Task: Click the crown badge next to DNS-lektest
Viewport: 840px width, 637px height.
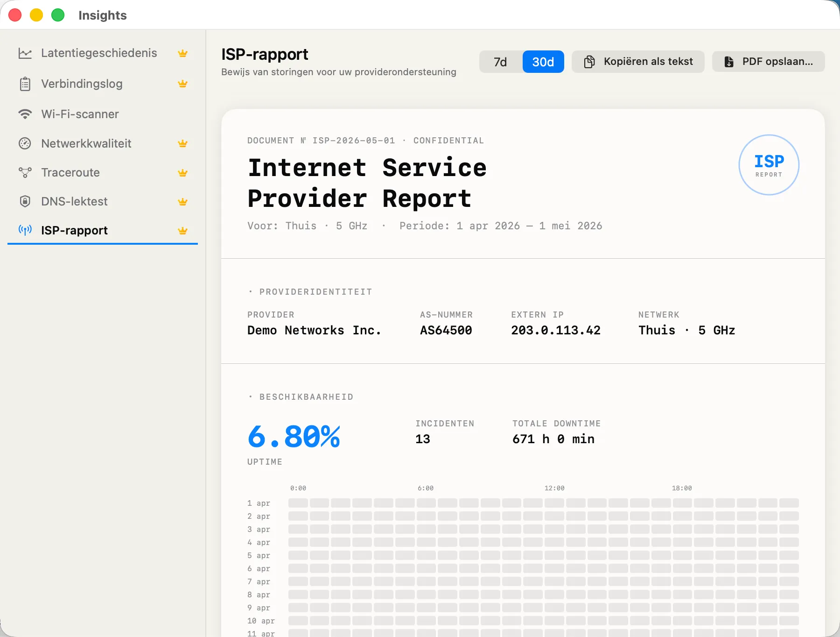Action: click(182, 202)
